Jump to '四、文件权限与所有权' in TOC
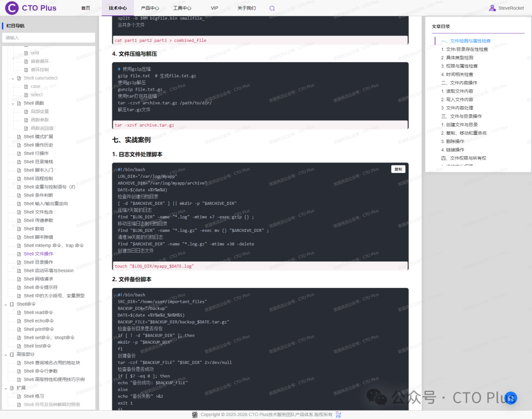Viewport: 532px width, 419px height. click(x=464, y=158)
